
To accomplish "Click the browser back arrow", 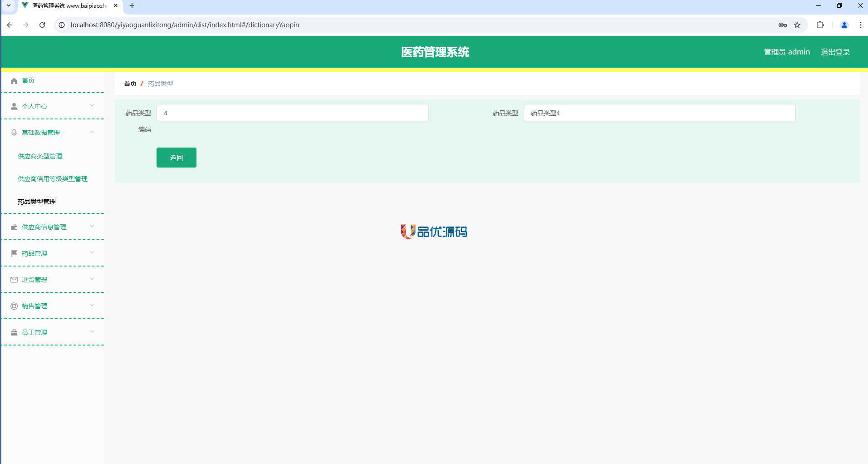I will (x=10, y=25).
